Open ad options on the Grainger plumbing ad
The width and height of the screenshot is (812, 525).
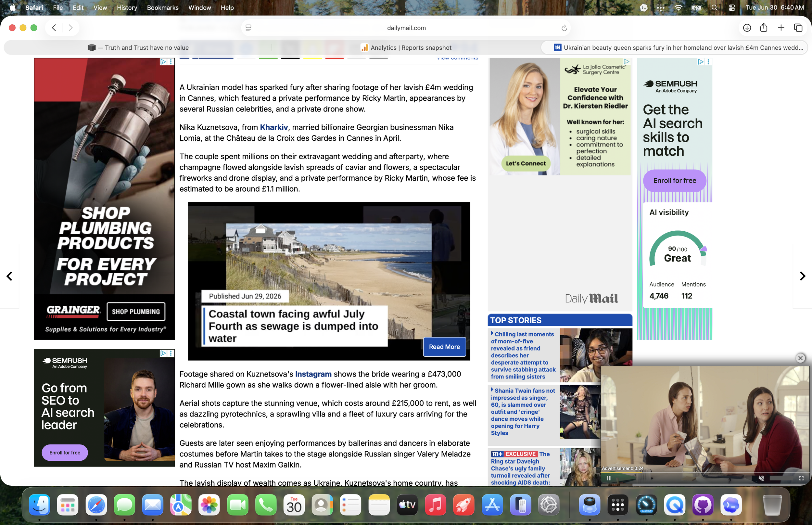(171, 62)
